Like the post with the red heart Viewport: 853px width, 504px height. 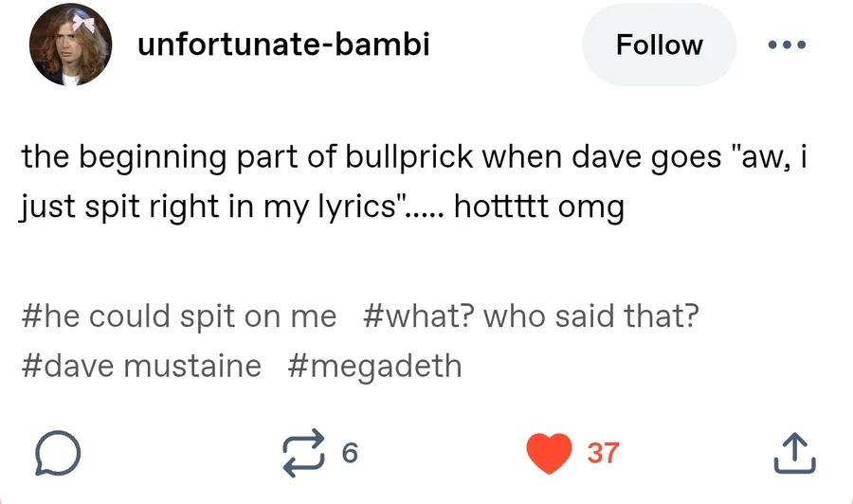[x=548, y=454]
